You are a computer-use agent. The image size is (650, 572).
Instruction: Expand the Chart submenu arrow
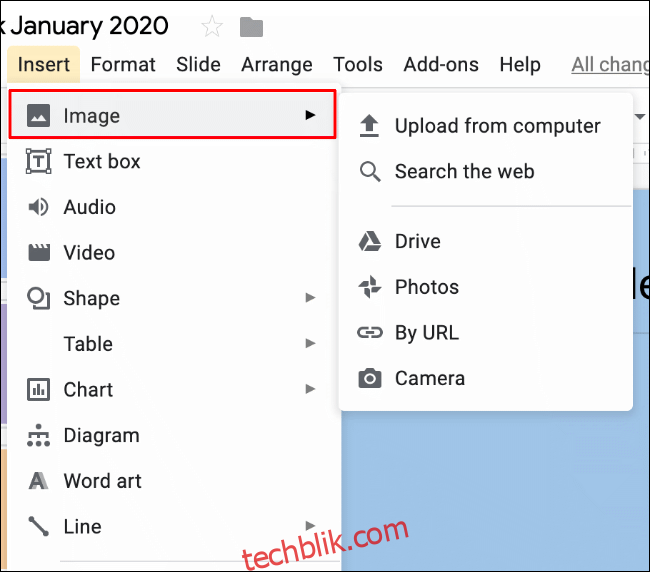click(310, 389)
